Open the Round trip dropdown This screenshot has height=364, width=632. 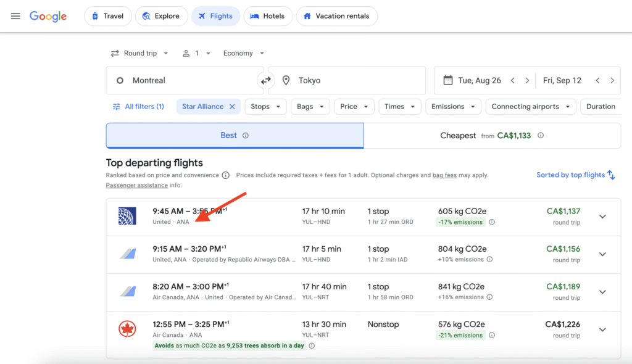(139, 54)
